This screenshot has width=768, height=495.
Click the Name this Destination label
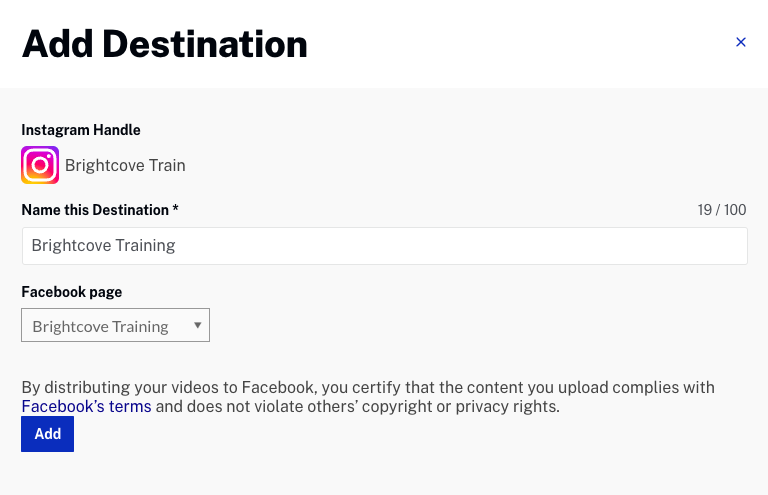[95, 210]
